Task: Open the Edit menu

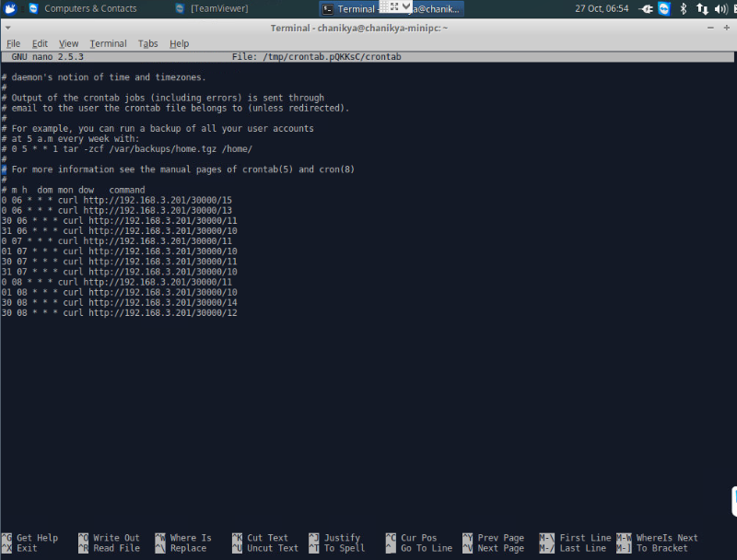Action: point(40,43)
